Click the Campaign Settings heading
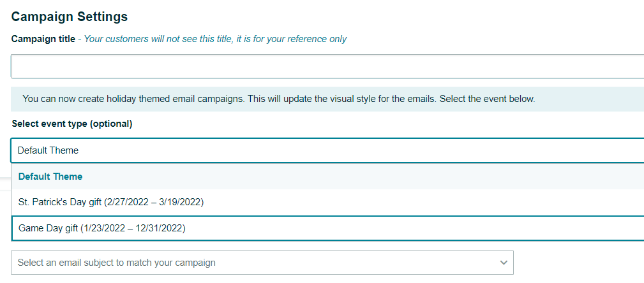The width and height of the screenshot is (644, 283). coord(70,17)
